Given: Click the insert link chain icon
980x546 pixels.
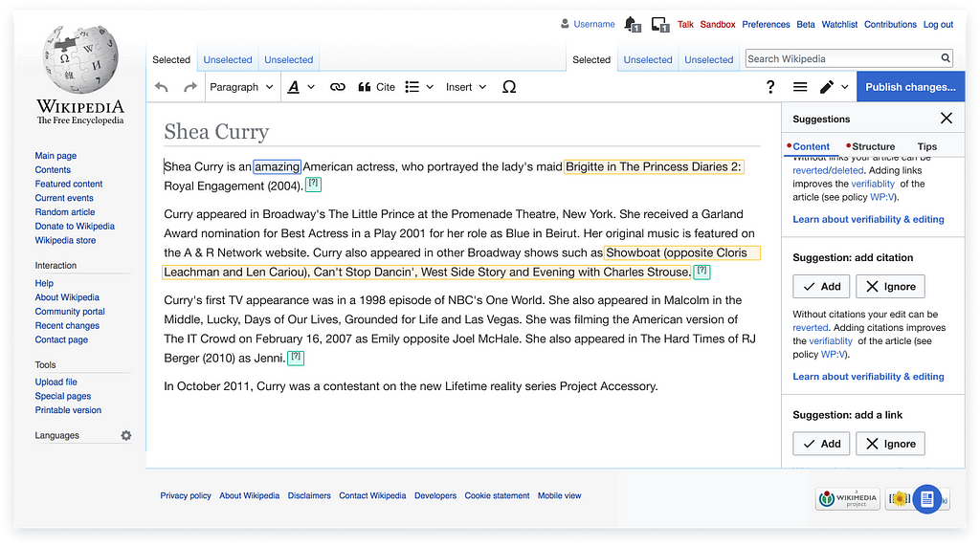Looking at the screenshot, I should coord(338,87).
